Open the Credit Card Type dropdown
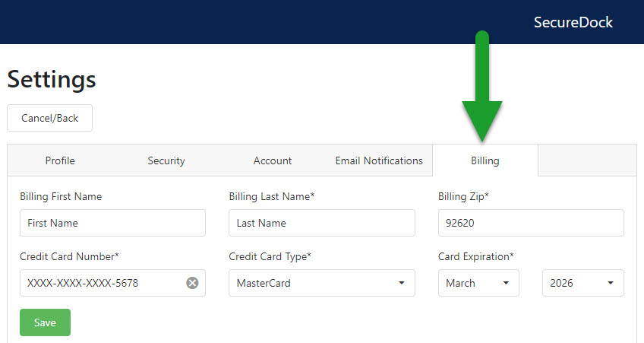Viewport: 644px width, 343px height. 321,283
